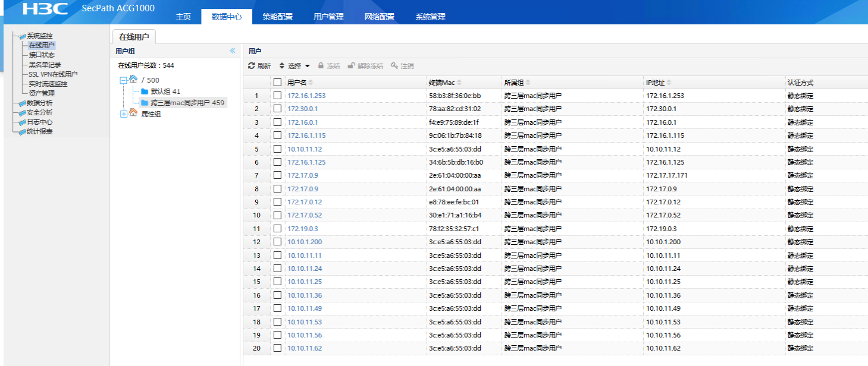Open the 策略配置 tab
Image resolution: width=868 pixels, height=366 pixels.
[278, 17]
